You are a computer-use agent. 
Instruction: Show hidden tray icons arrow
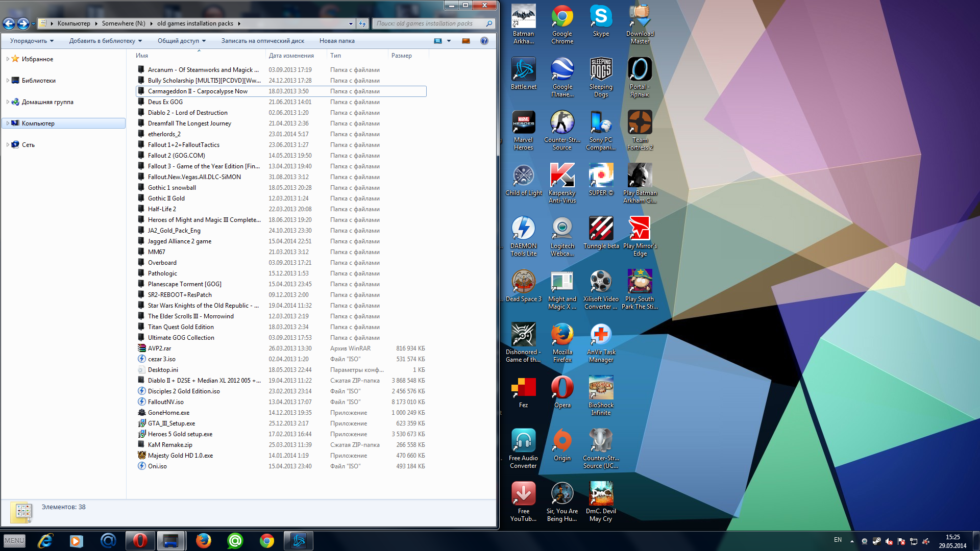[x=852, y=541]
